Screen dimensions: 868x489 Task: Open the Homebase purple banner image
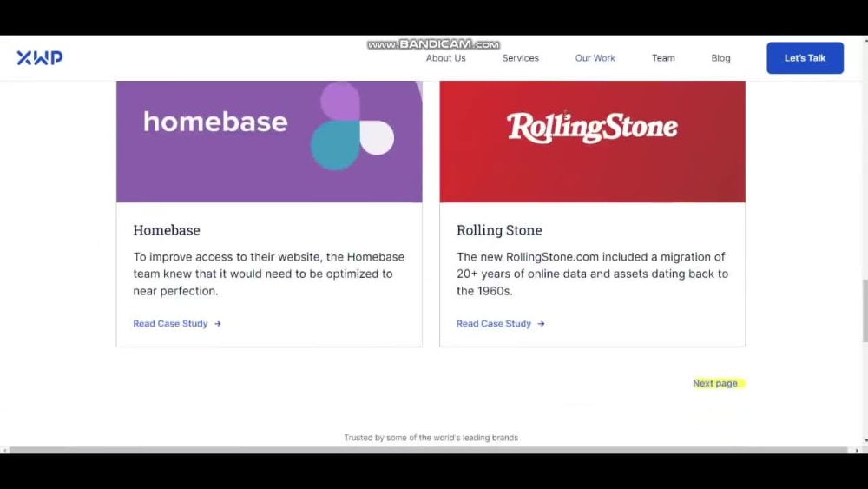coord(269,142)
